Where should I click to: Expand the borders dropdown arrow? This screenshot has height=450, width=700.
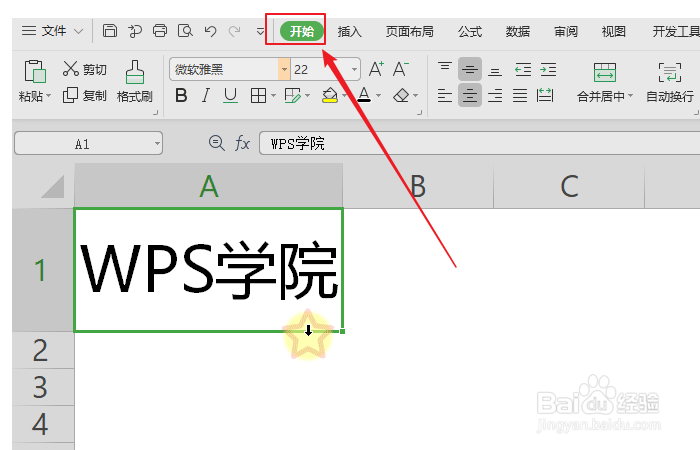coord(273,96)
